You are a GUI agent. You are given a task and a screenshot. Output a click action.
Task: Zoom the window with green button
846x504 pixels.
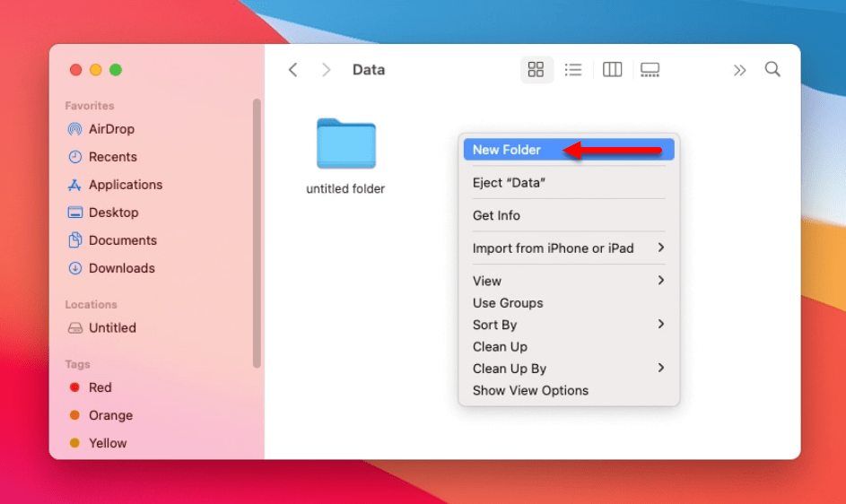(116, 70)
